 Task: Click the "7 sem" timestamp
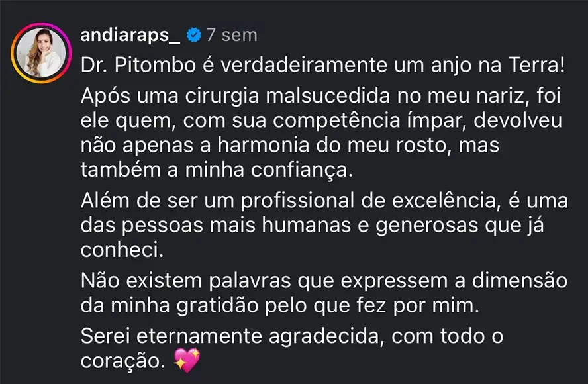(x=230, y=34)
